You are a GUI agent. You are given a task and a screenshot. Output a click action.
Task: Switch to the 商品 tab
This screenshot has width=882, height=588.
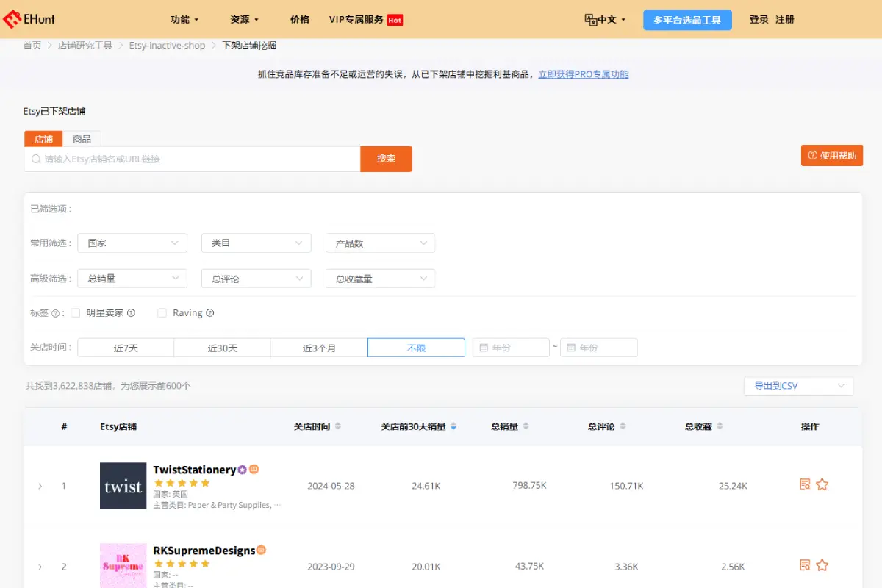82,138
